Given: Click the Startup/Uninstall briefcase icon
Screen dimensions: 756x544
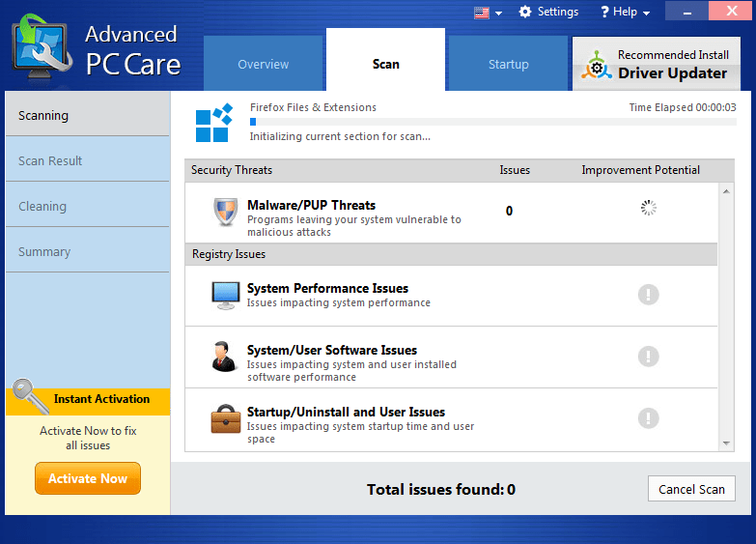Looking at the screenshot, I should [x=226, y=418].
